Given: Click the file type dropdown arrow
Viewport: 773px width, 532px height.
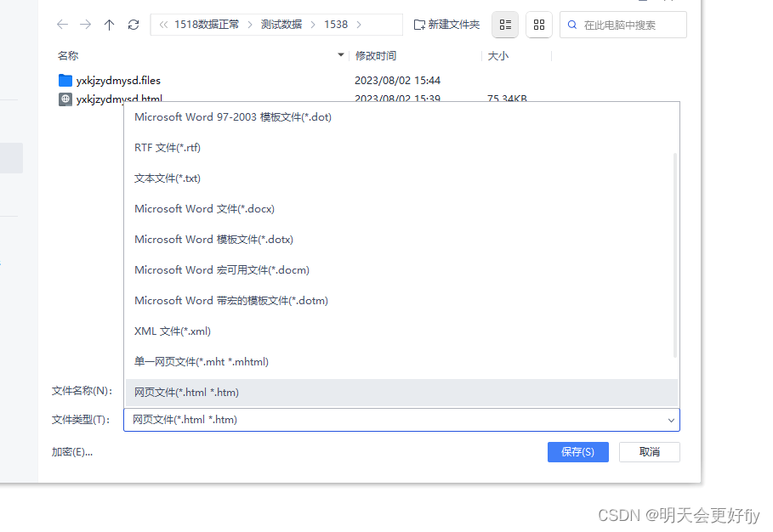Looking at the screenshot, I should coord(670,420).
